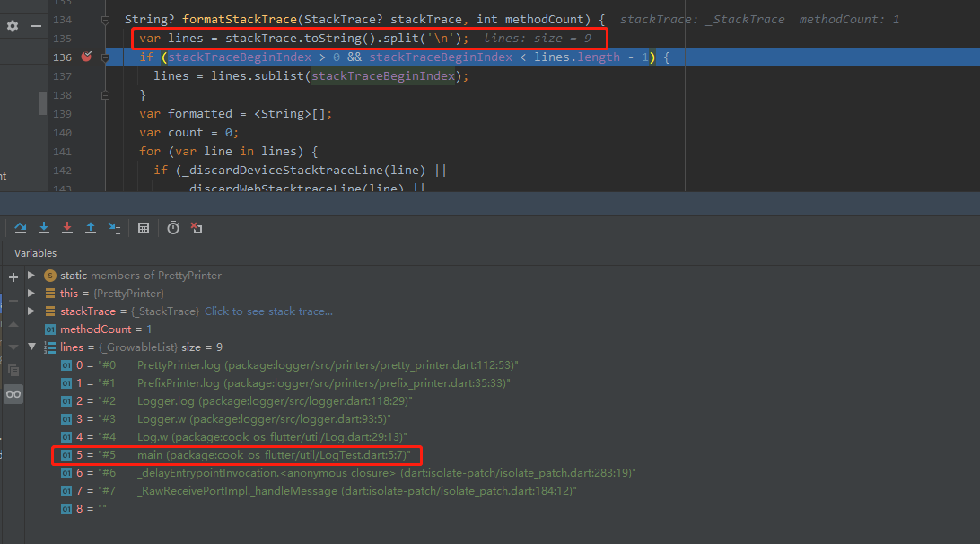This screenshot has height=544, width=980.
Task: Select the Step Into icon
Action: coord(44,228)
